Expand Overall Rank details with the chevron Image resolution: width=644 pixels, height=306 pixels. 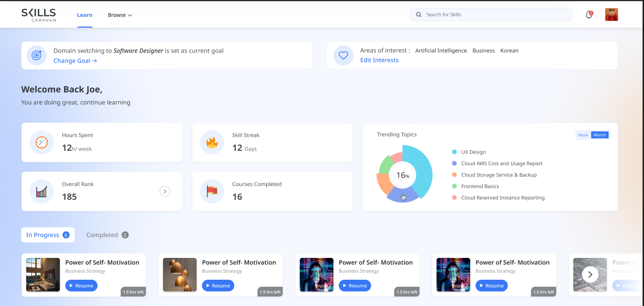point(165,191)
